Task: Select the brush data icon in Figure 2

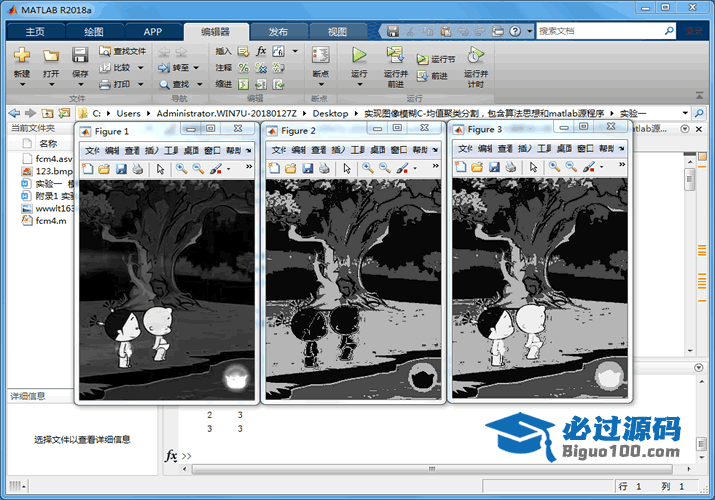Action: (x=402, y=168)
